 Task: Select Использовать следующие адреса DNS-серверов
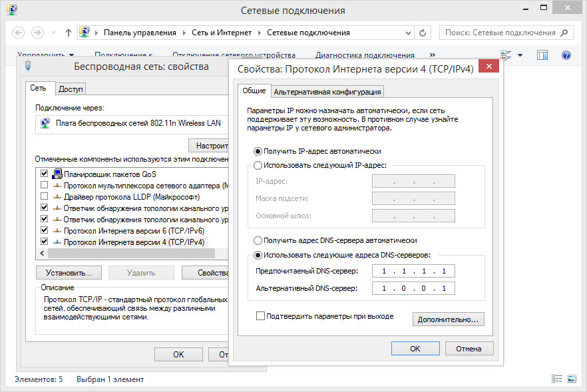tap(258, 256)
